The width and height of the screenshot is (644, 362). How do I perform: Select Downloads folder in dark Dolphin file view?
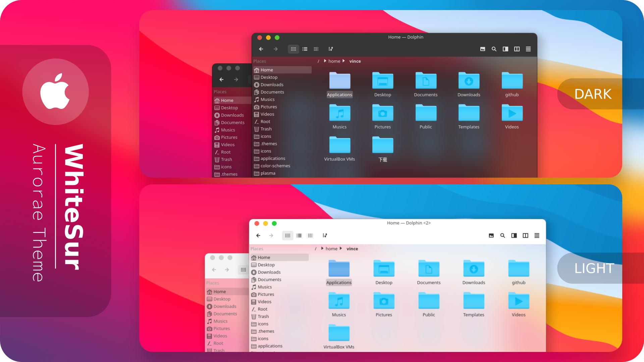click(x=469, y=85)
